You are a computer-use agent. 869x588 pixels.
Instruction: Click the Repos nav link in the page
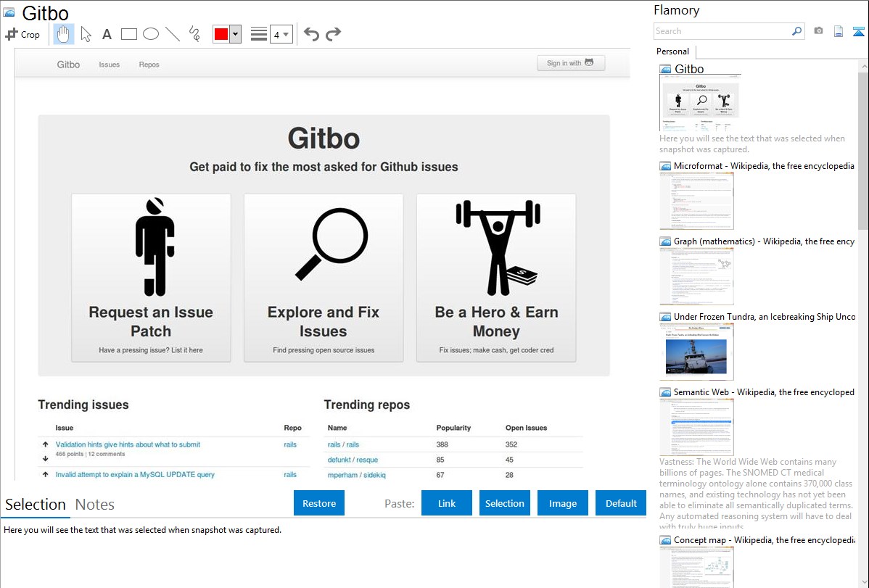[149, 65]
